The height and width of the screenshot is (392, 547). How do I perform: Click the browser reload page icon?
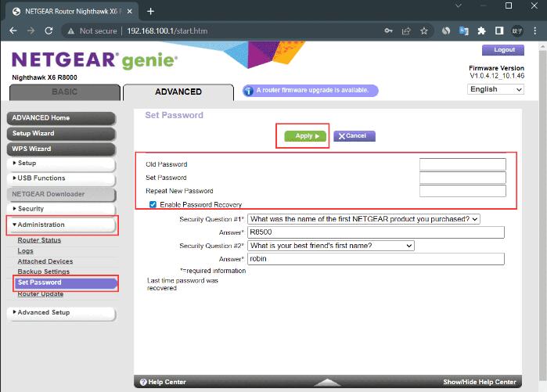click(x=49, y=31)
